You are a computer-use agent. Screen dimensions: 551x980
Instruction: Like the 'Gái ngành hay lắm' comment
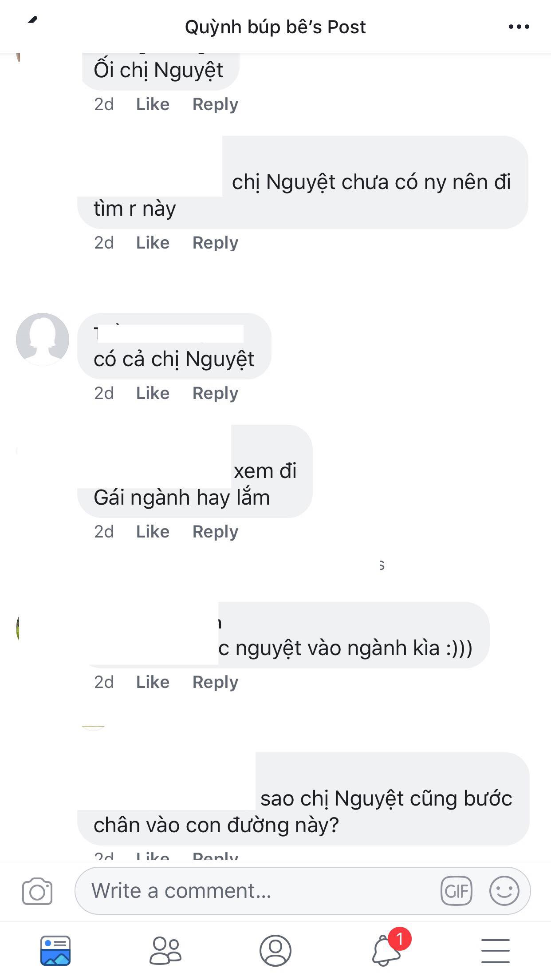pos(153,532)
